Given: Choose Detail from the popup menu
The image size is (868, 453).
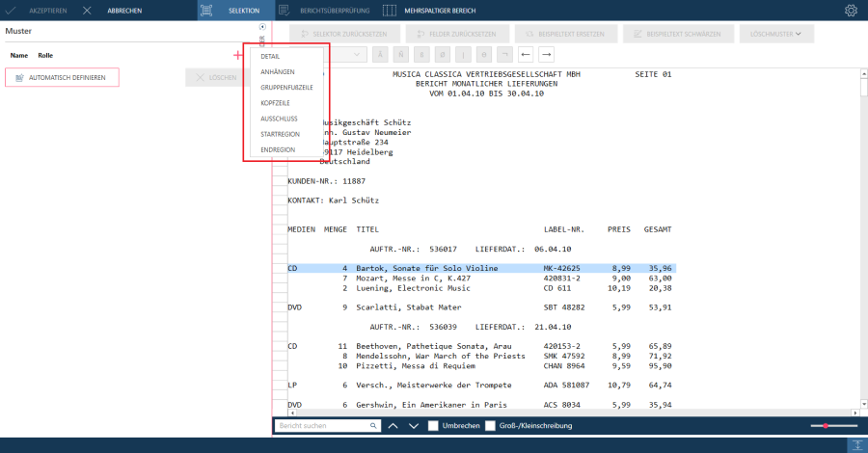Looking at the screenshot, I should (x=270, y=56).
